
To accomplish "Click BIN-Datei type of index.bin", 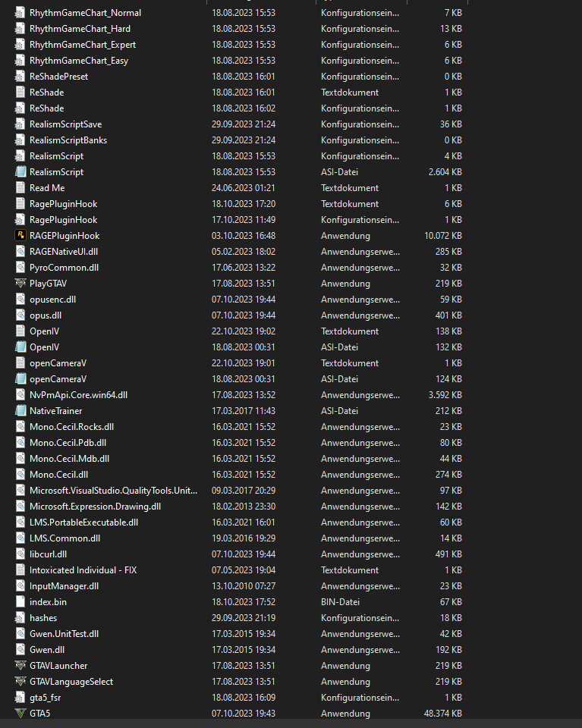I will pyautogui.click(x=340, y=601).
